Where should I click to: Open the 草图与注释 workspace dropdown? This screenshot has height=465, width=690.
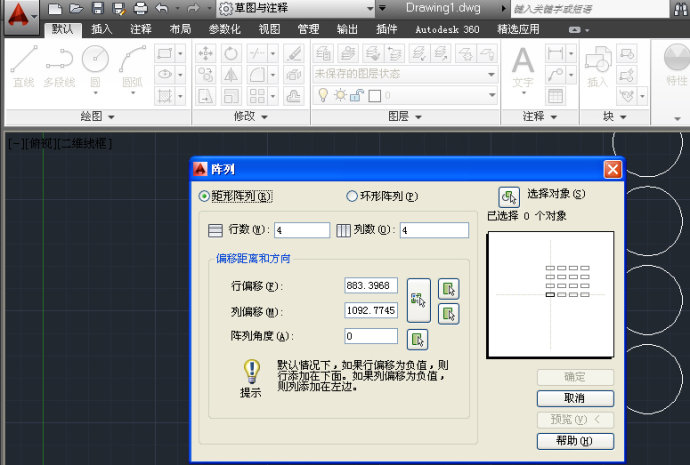[x=370, y=8]
